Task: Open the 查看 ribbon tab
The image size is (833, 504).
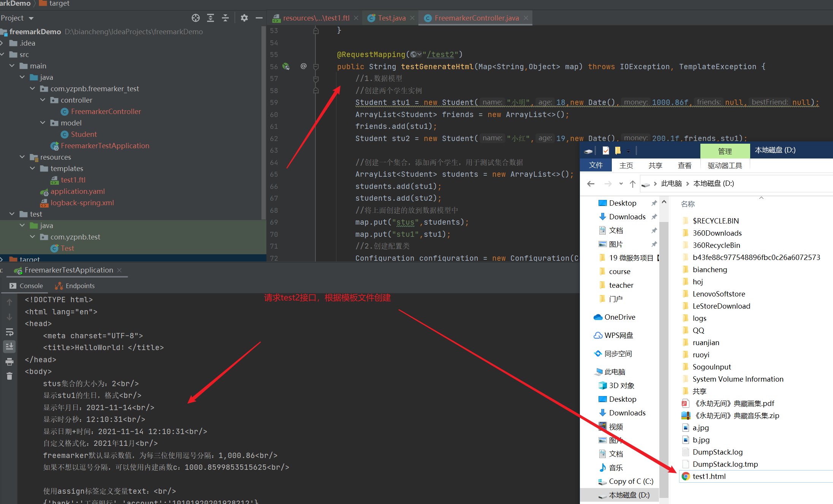Action: tap(684, 165)
